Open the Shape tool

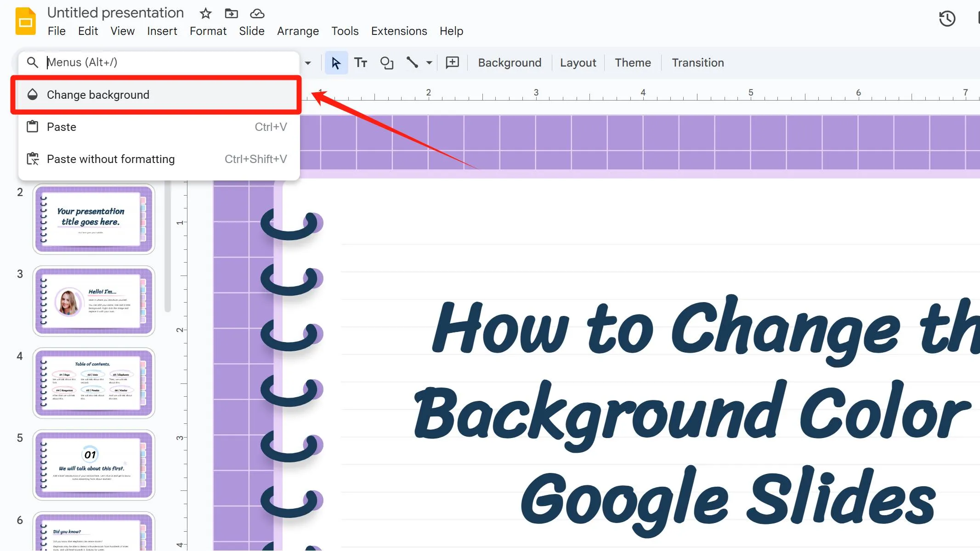[x=386, y=62]
